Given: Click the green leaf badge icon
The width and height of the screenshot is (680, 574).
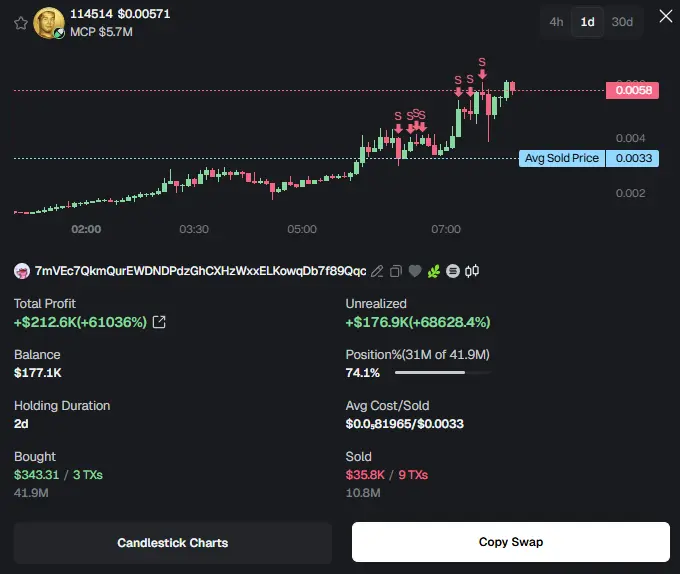Looking at the screenshot, I should click(x=434, y=271).
